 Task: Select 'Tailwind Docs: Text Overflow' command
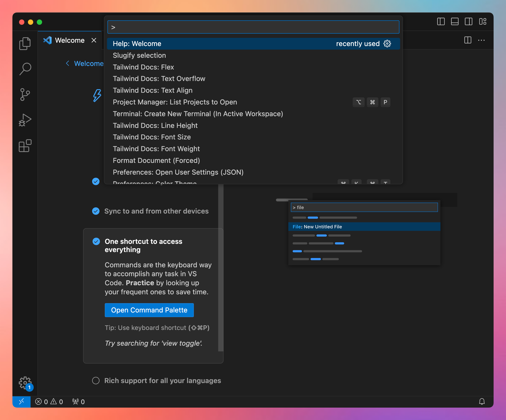(x=159, y=79)
